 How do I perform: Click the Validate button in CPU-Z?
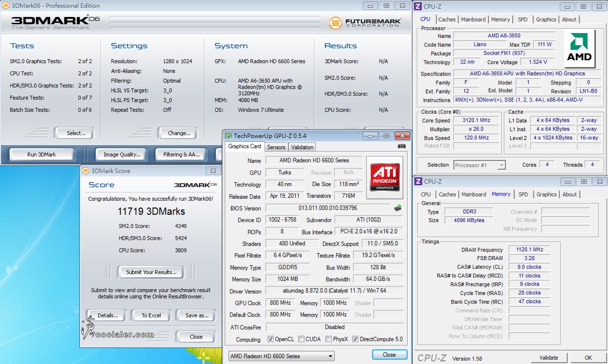tap(549, 358)
